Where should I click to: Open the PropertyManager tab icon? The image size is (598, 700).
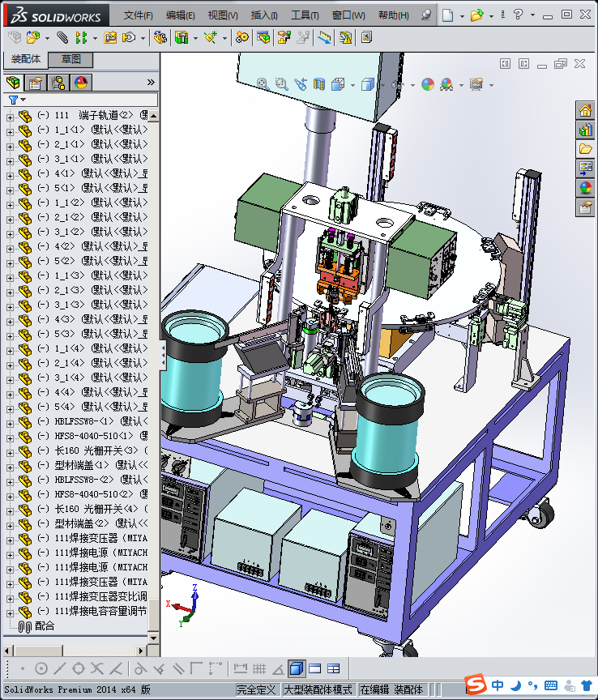pyautogui.click(x=36, y=83)
